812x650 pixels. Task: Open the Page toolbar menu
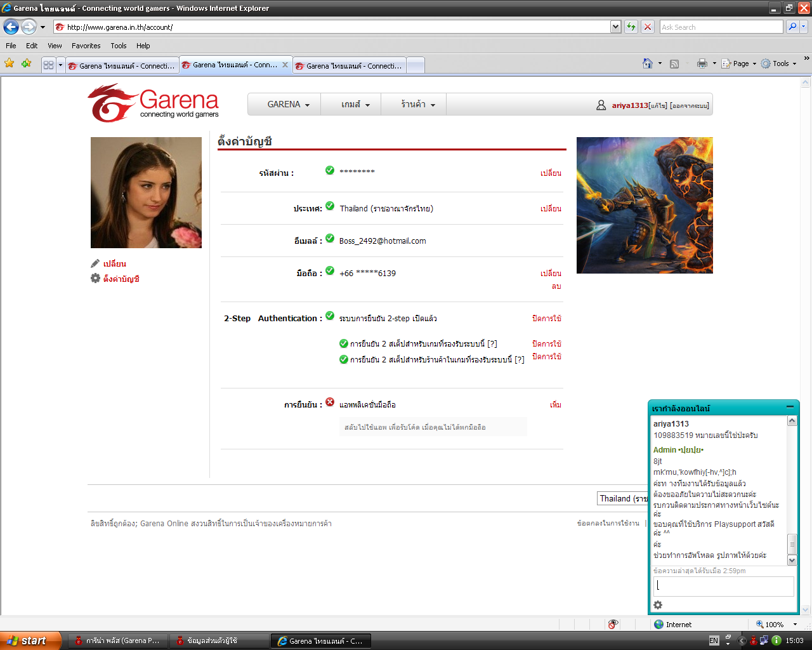(739, 63)
